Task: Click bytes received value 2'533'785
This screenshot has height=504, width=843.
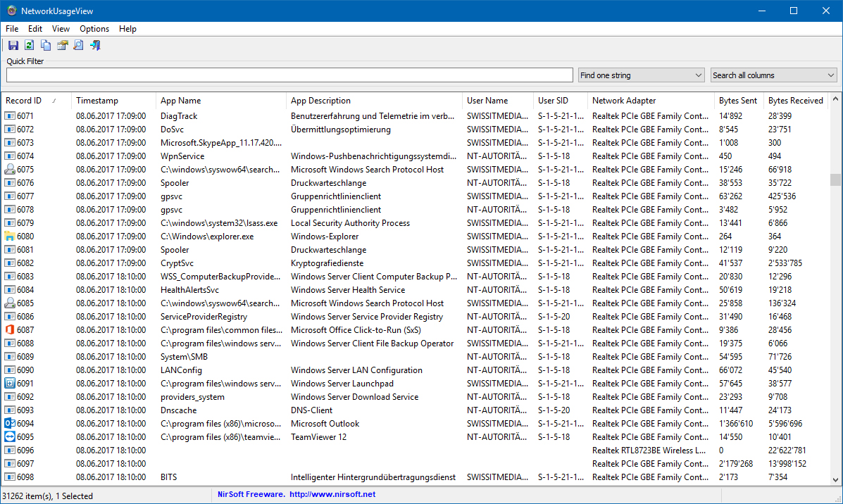Action: [x=785, y=263]
